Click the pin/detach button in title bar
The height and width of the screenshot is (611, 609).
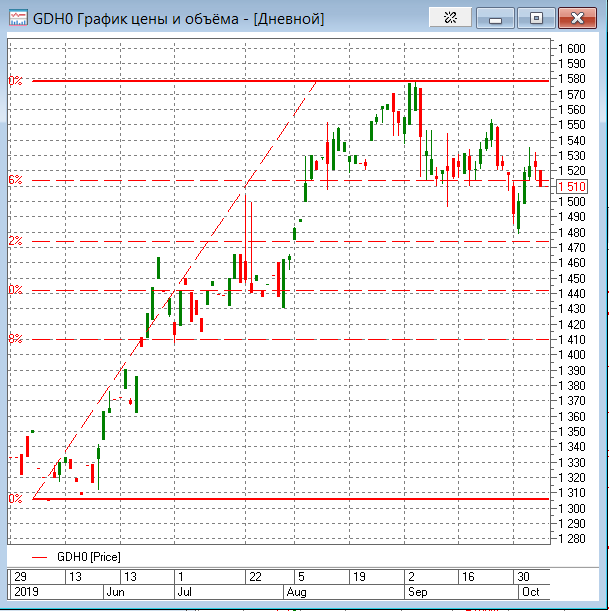[x=450, y=17]
